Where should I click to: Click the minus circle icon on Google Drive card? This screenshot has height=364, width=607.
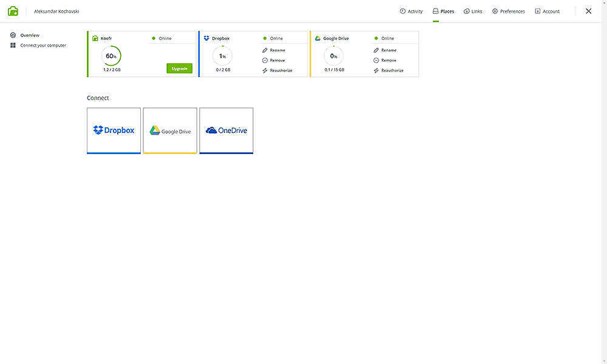[376, 60]
